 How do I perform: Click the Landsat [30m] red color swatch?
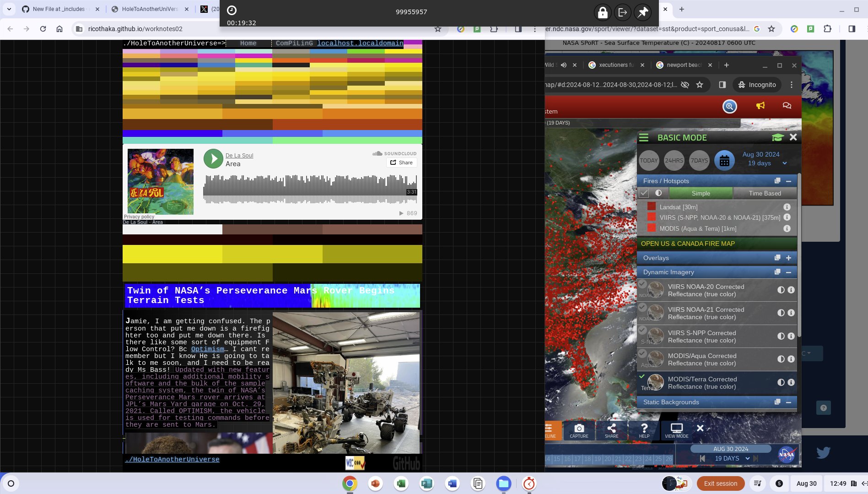(652, 206)
